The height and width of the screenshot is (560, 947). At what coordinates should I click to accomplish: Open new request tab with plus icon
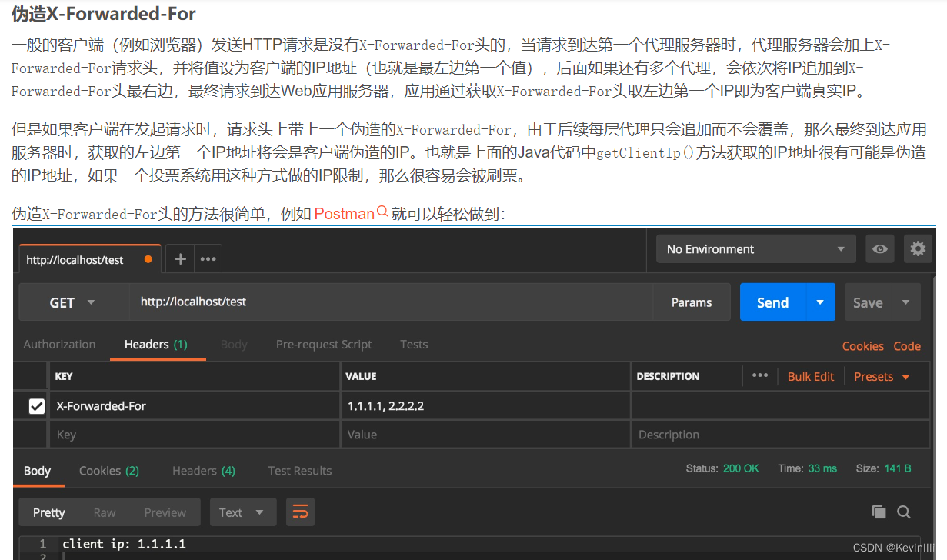[180, 259]
